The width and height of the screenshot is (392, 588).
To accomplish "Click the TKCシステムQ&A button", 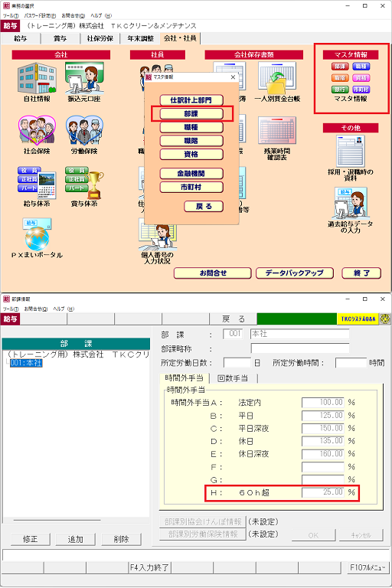I will 358,319.
